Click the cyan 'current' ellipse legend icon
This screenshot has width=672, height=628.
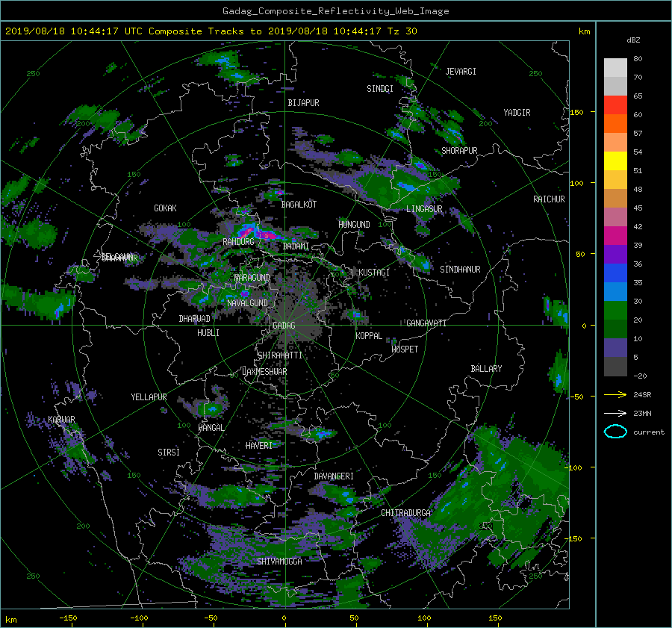coord(615,432)
